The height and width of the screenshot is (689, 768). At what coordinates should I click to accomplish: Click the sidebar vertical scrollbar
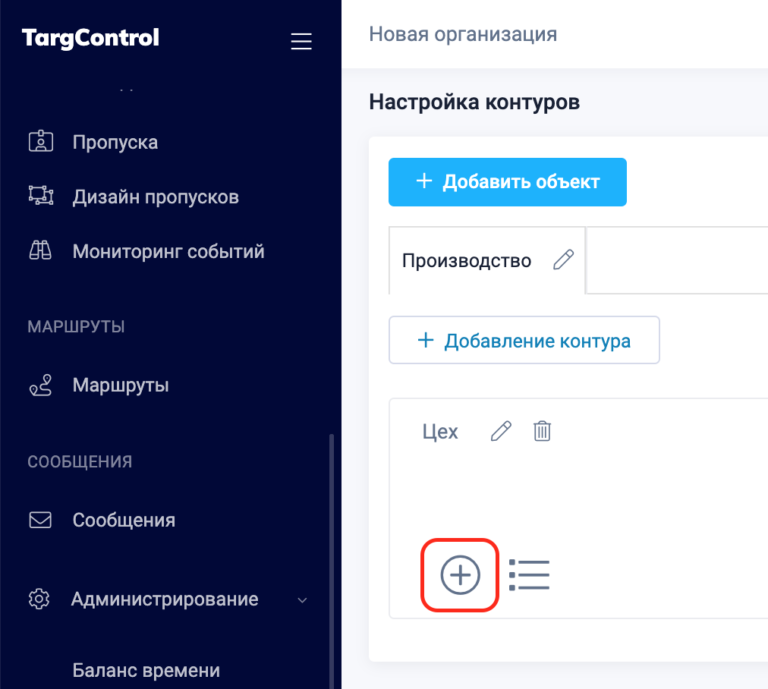(332, 561)
